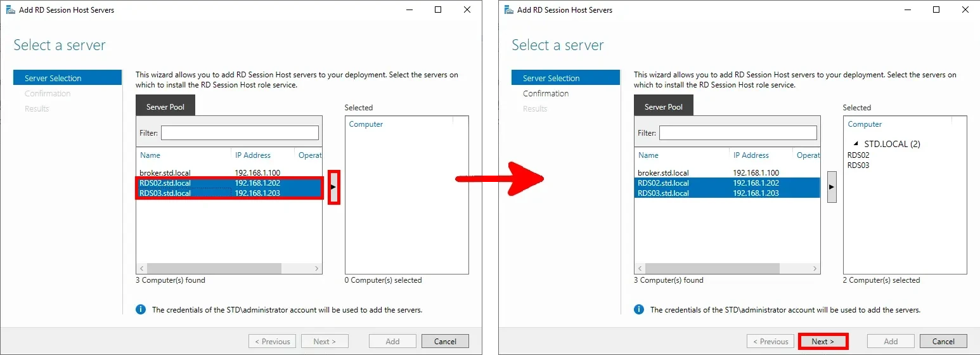Click the add-to-selected arrow in left window
Screen dimensions: 980x355
[334, 186]
